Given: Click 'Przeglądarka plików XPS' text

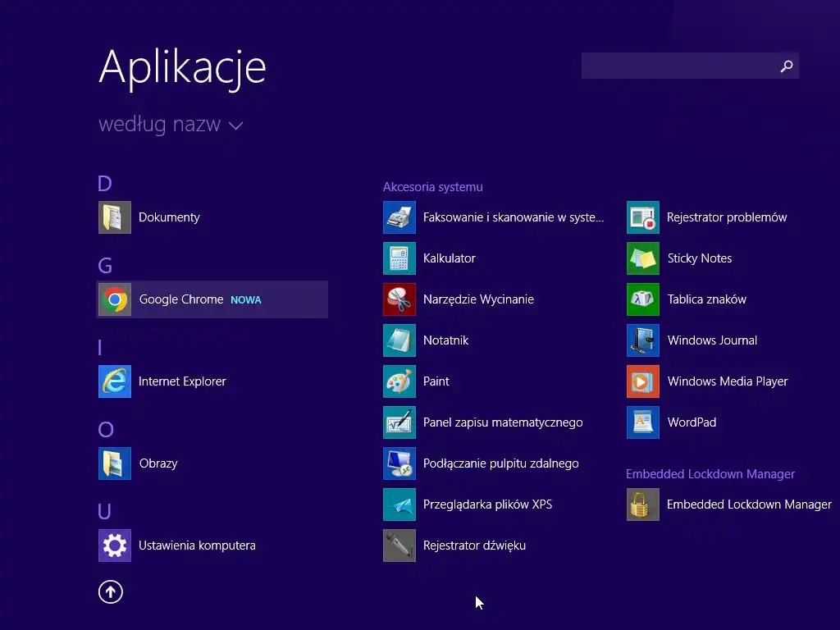Looking at the screenshot, I should tap(487, 504).
